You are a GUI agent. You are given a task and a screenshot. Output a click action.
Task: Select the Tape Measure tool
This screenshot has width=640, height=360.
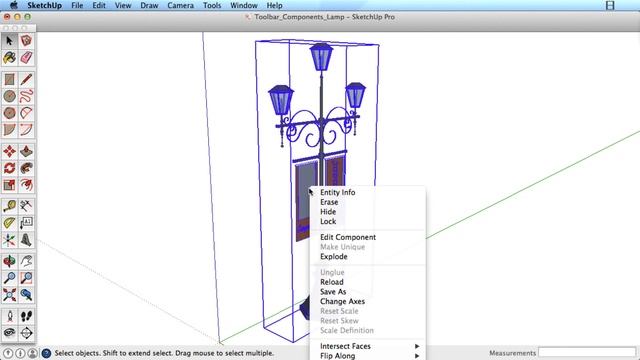coord(9,206)
